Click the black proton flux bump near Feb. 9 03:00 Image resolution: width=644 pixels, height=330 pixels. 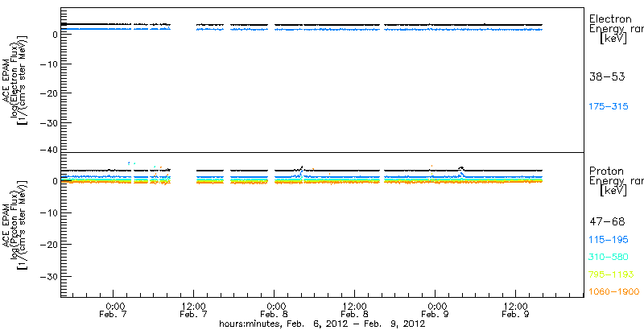(x=461, y=168)
